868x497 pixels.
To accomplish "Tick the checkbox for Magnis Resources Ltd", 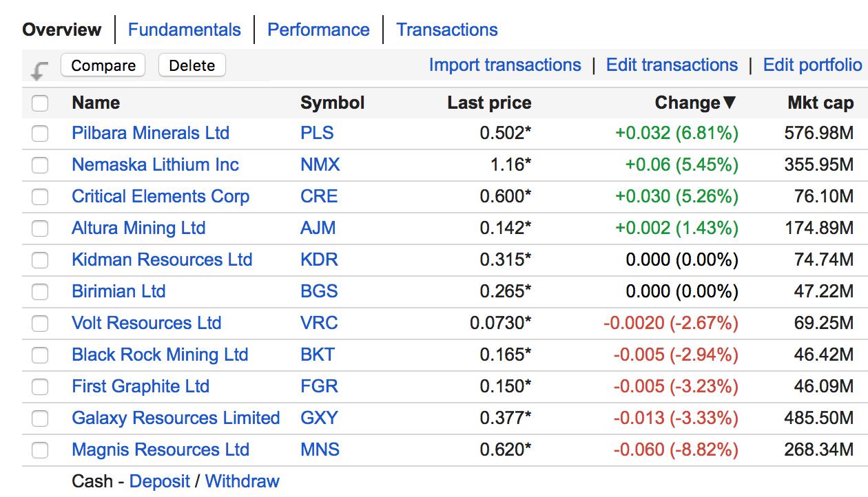I will (40, 450).
